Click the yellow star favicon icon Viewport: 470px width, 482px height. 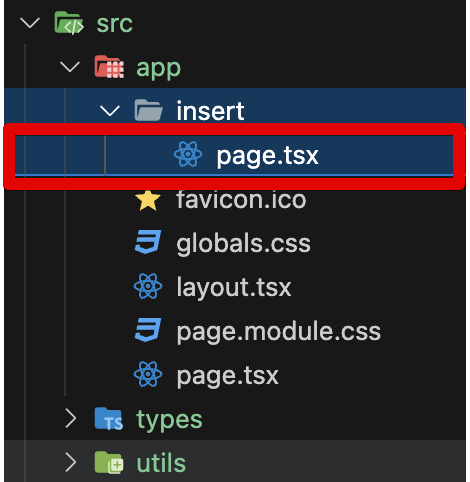tap(148, 200)
